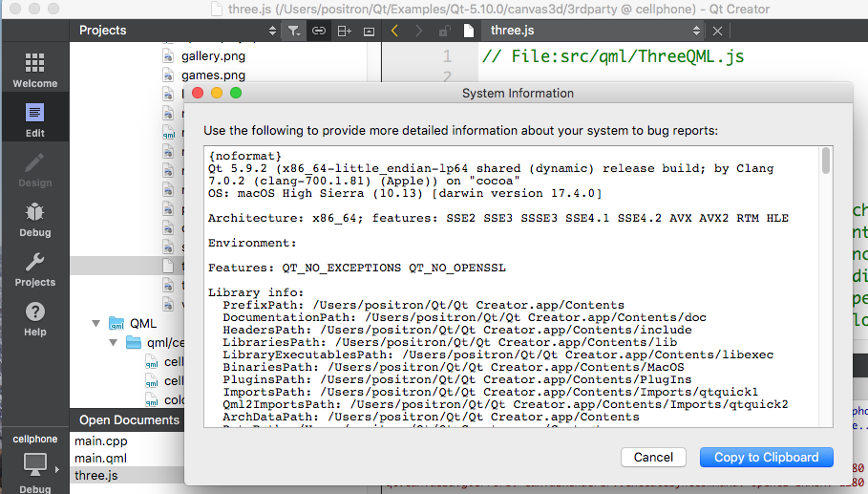The height and width of the screenshot is (494, 868).
Task: Click the go back arrow in editor toolbar
Action: tap(395, 31)
